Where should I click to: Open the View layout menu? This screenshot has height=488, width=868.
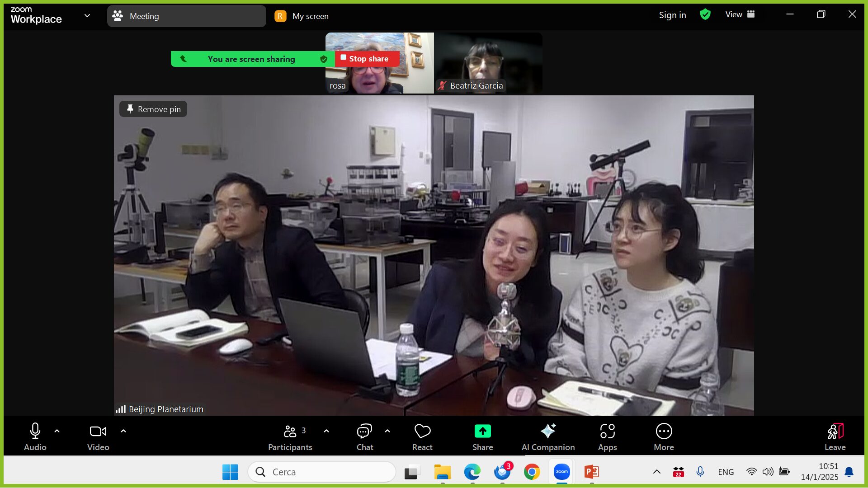tap(740, 14)
